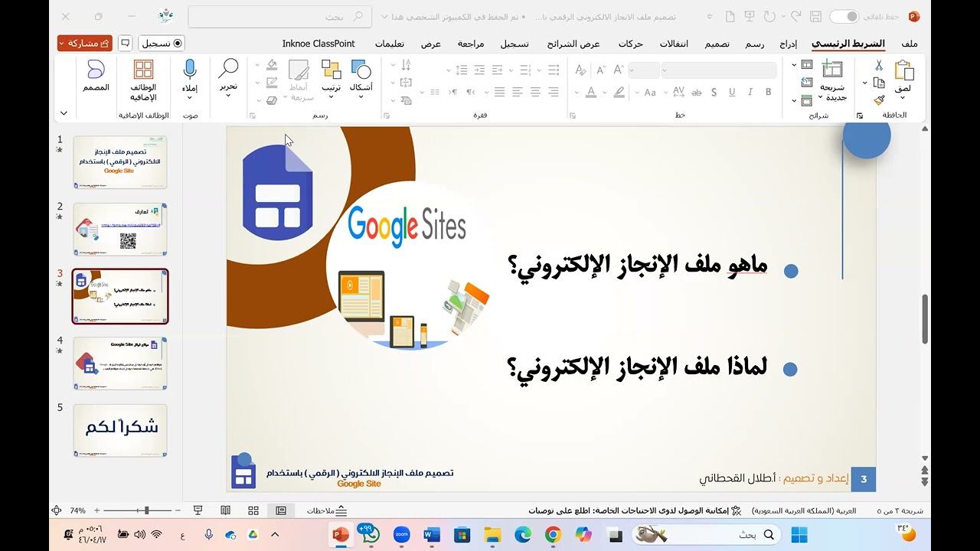Open the font size combo box
980x551 pixels.
point(644,70)
